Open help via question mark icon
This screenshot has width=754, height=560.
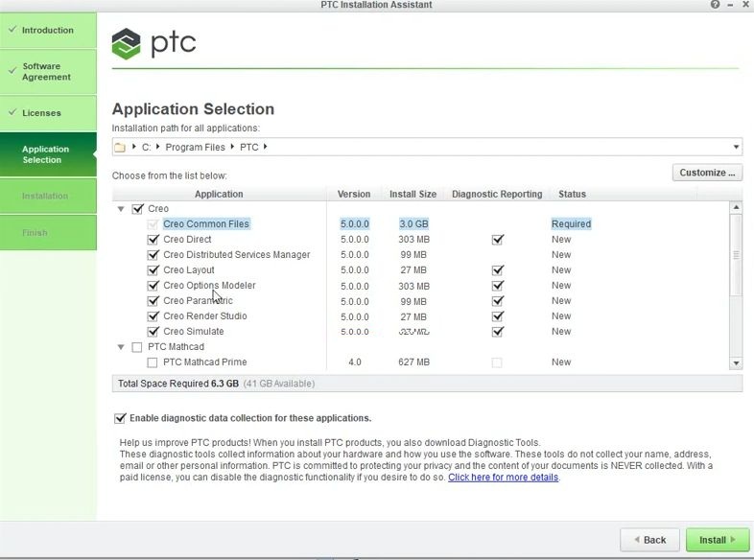coord(715,5)
